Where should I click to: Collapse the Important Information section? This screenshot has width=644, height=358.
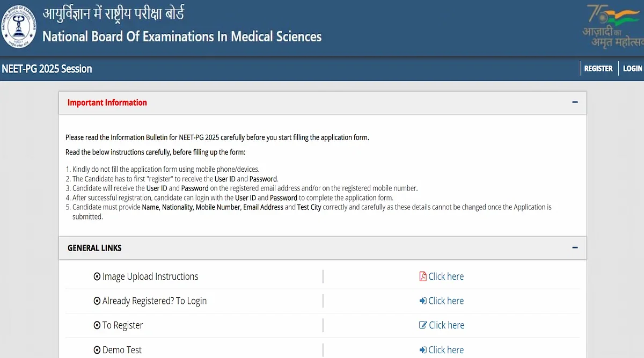pos(575,103)
